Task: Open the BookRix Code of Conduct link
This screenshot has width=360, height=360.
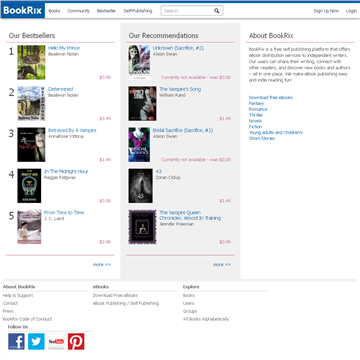Action: [27, 319]
